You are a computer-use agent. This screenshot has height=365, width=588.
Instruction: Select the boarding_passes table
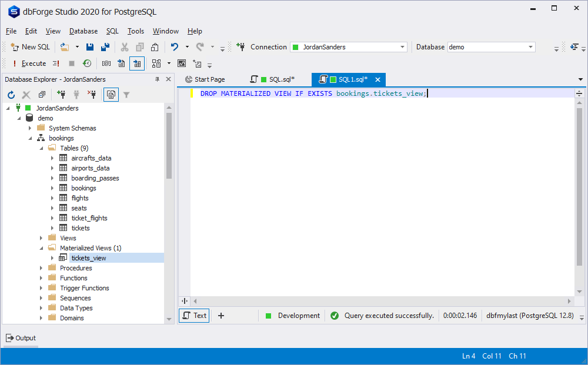click(x=95, y=178)
